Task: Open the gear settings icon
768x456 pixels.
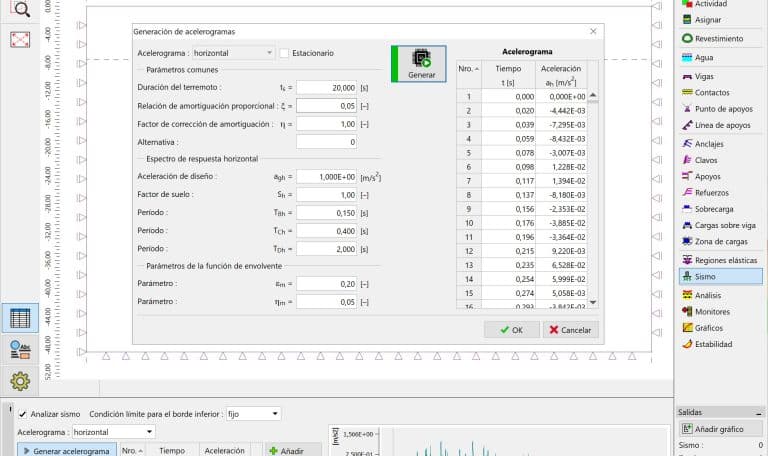Action: (20, 381)
